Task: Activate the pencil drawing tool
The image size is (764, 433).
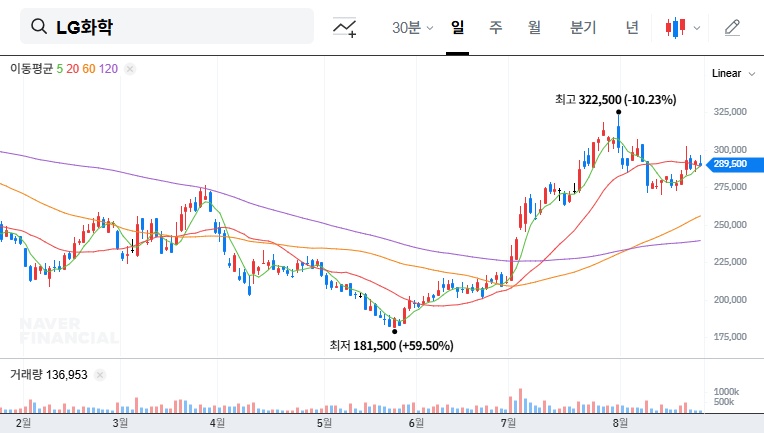Action: [732, 27]
